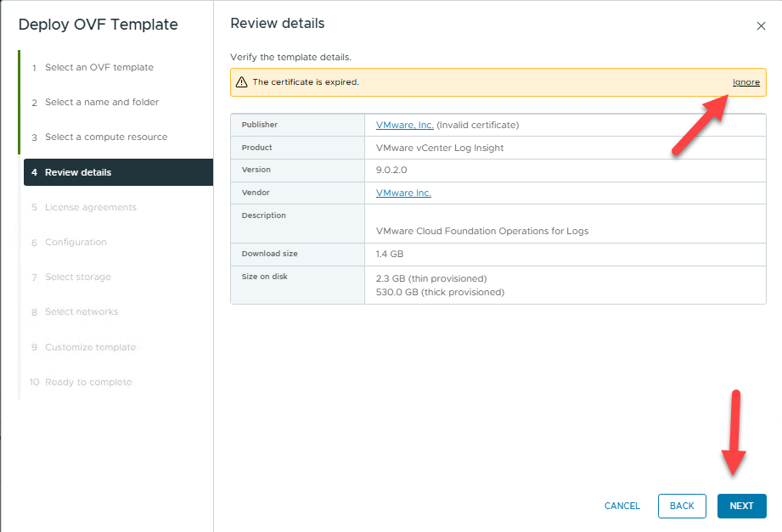Viewport: 782px width, 532px height.
Task: Go to step 2 Select a name and folder
Action: click(102, 102)
